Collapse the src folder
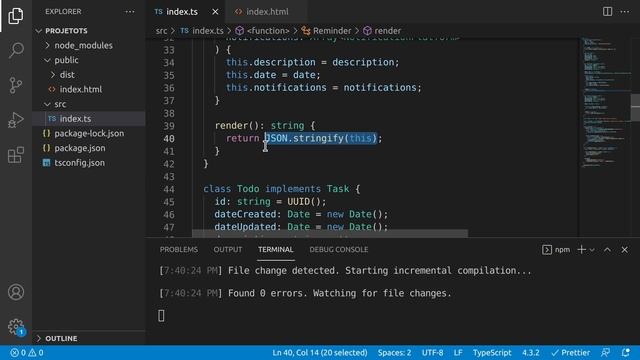Screen dimensions: 640x360 tap(60, 104)
